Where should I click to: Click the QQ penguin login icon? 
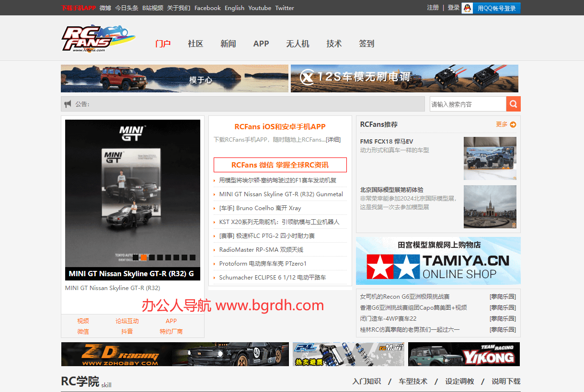pos(466,8)
